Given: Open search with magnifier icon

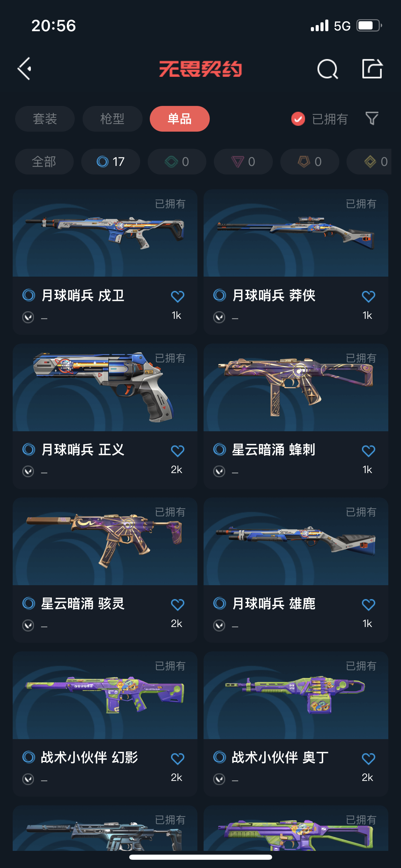Looking at the screenshot, I should tap(327, 69).
